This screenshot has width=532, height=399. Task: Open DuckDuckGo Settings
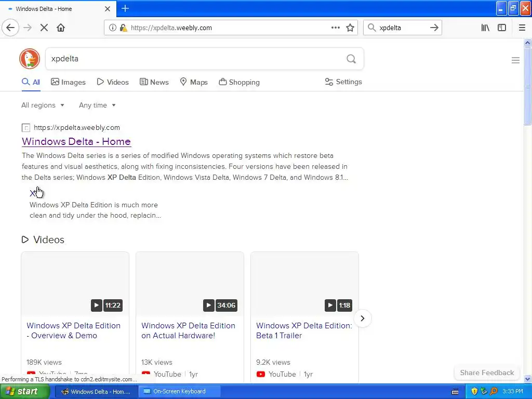tap(343, 82)
